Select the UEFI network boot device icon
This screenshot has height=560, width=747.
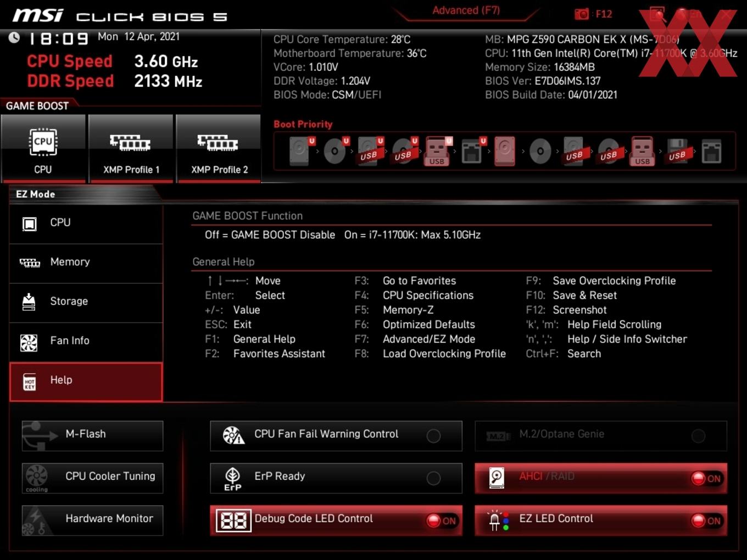coord(472,151)
